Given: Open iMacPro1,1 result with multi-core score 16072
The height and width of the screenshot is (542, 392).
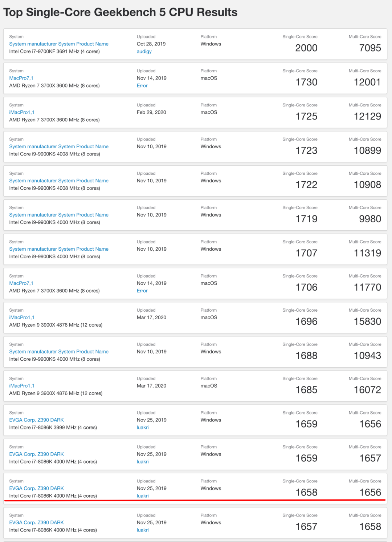Looking at the screenshot, I should pyautogui.click(x=22, y=385).
